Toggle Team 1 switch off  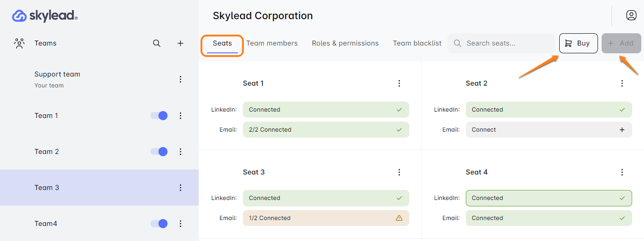(159, 116)
